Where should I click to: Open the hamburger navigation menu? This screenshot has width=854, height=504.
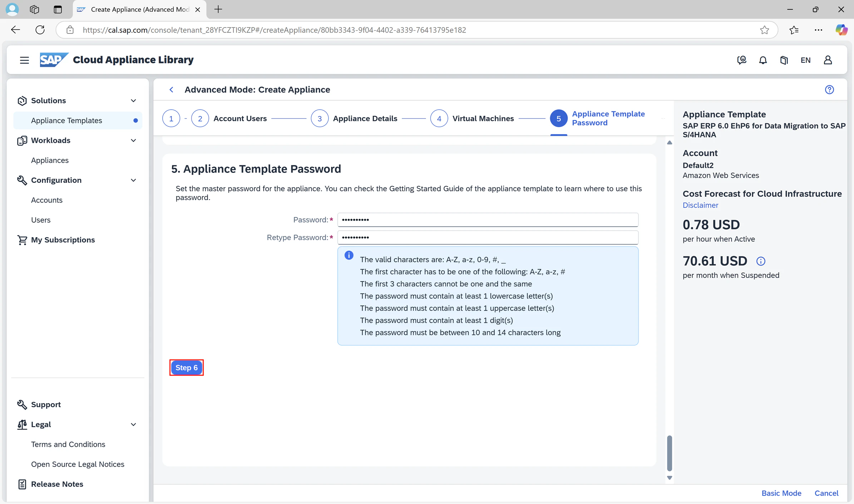24,60
